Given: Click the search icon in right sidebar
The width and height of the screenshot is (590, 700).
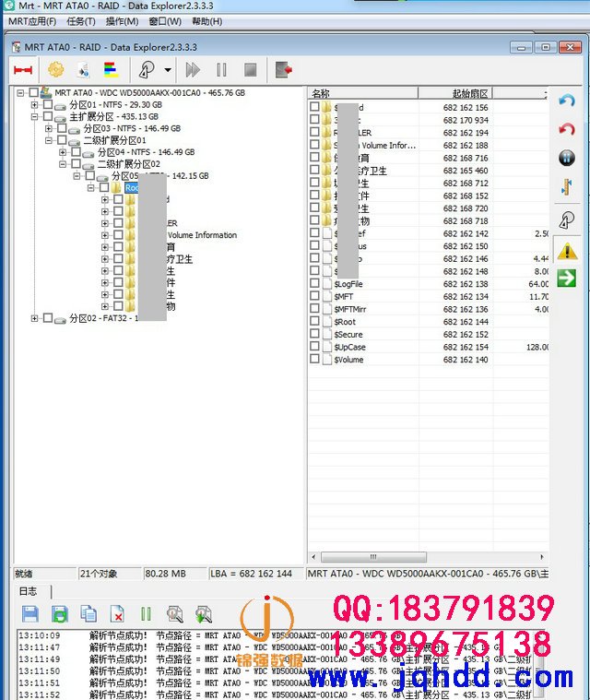Looking at the screenshot, I should [x=566, y=220].
